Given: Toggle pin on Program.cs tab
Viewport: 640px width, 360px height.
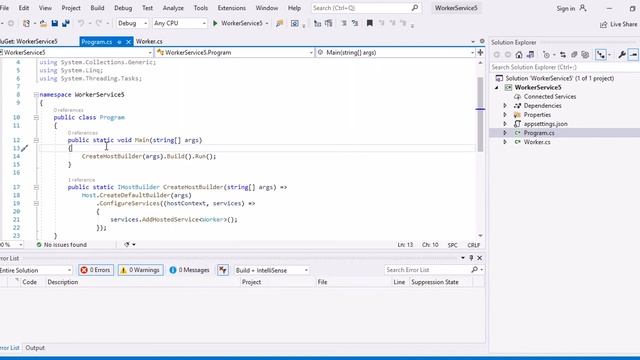Looking at the screenshot, I should coord(119,42).
